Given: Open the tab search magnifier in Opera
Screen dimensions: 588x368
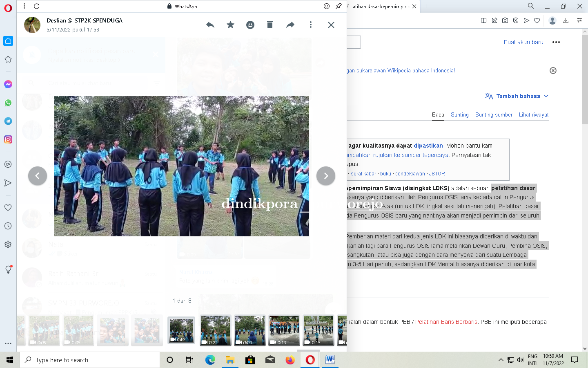Looking at the screenshot, I should 531,6.
